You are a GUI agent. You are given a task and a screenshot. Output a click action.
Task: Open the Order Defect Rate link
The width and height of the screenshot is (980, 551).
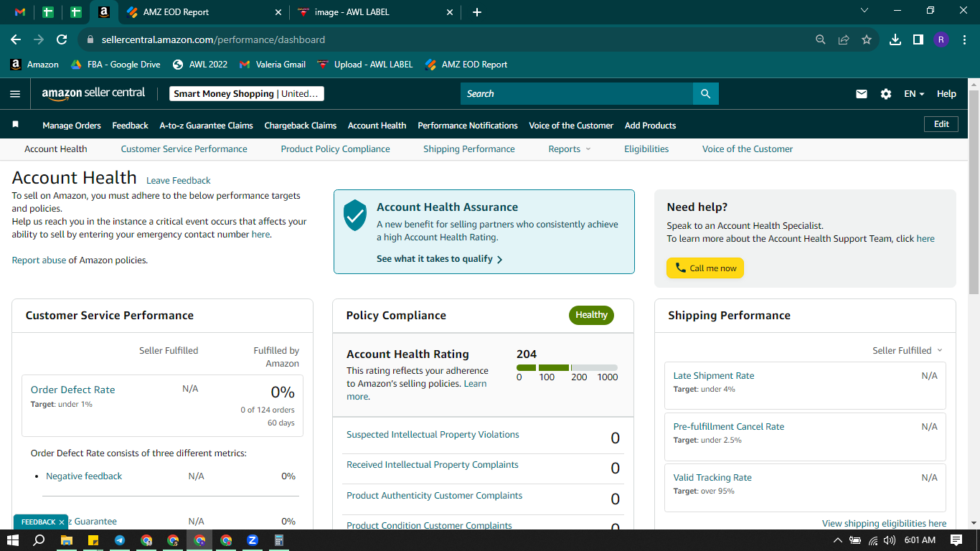[x=72, y=390]
